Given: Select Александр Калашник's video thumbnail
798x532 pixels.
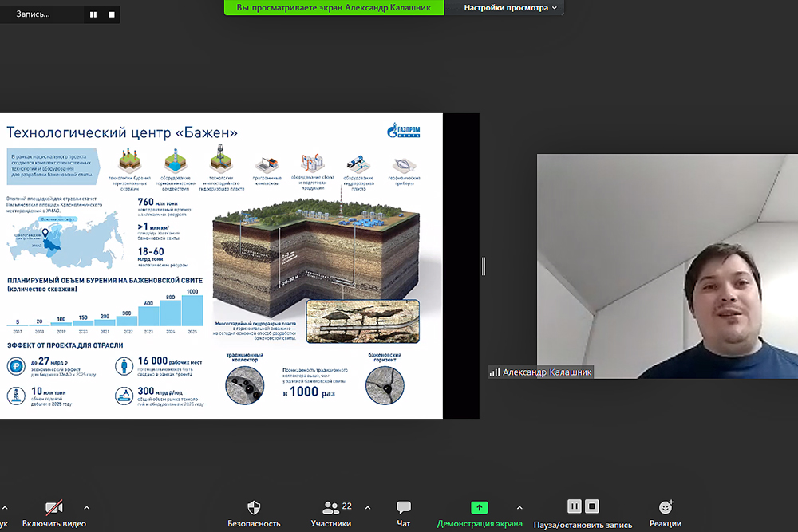Looking at the screenshot, I should coord(666,266).
